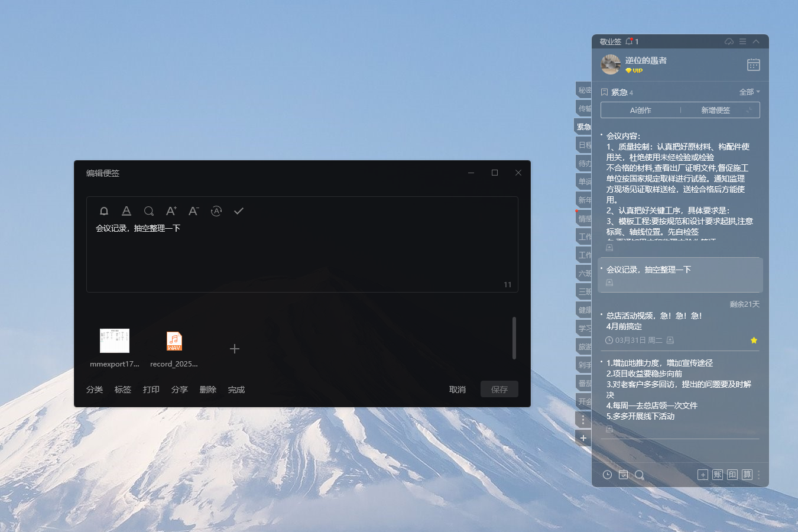Expand more tools via bottom-right three dots
Viewport: 798px width, 532px height.
tap(758, 475)
